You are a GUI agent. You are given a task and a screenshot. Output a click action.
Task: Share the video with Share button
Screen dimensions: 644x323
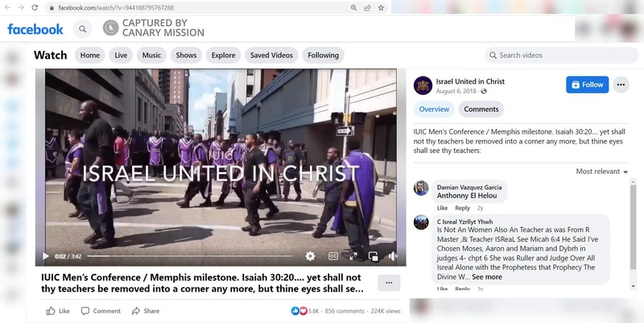(x=146, y=311)
